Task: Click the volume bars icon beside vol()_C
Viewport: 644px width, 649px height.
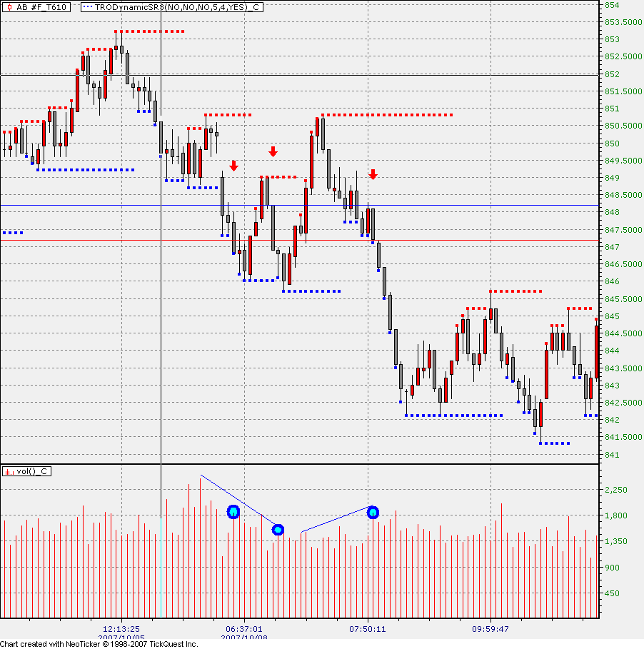Action: coord(9,471)
